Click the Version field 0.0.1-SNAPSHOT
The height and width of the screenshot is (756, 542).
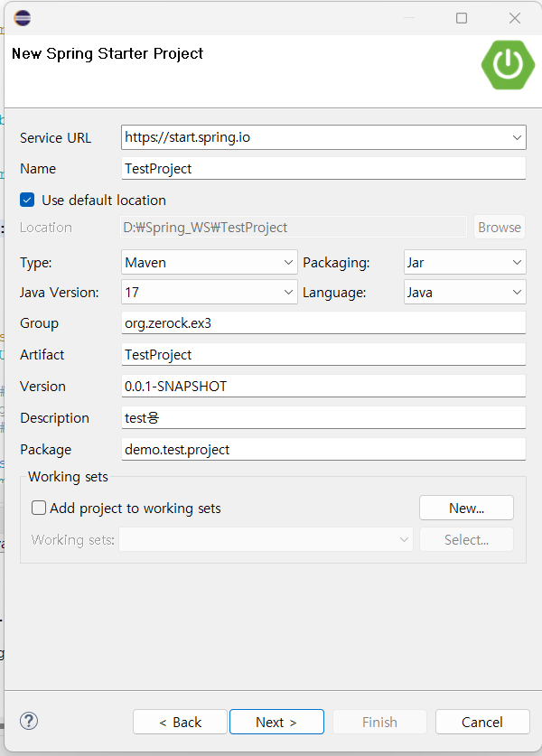click(x=323, y=387)
